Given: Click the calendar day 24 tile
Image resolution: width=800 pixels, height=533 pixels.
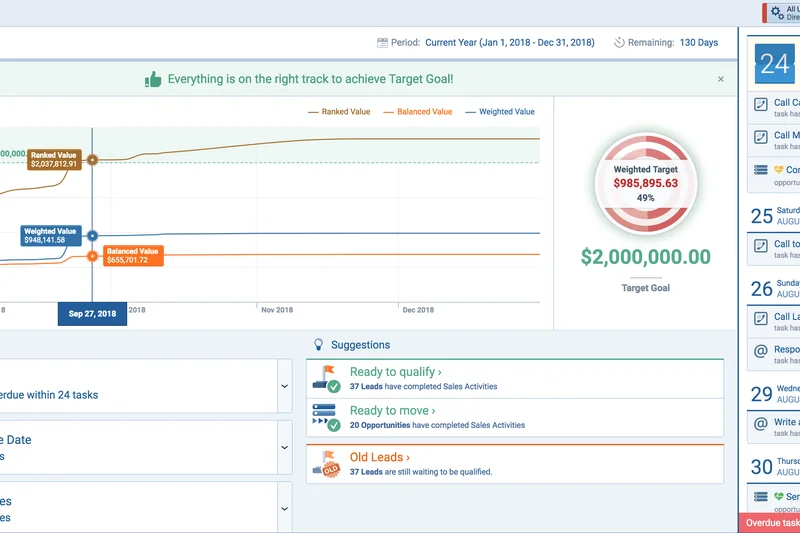Looking at the screenshot, I should pyautogui.click(x=774, y=64).
